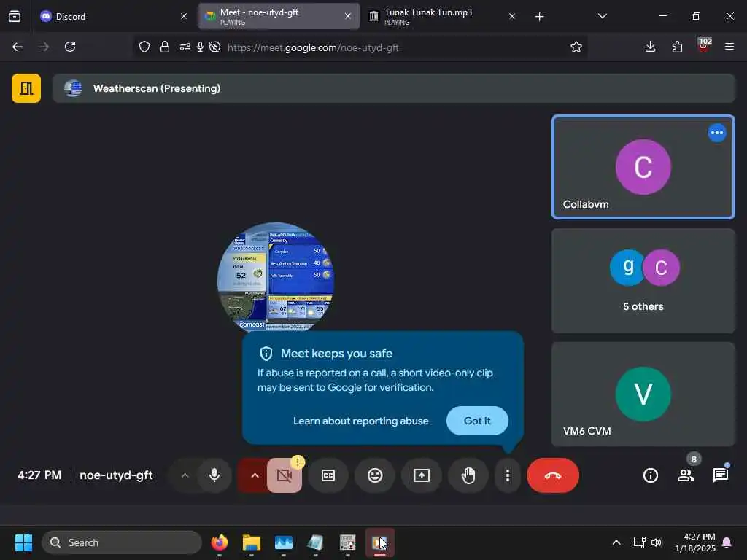The height and width of the screenshot is (560, 747).
Task: Close the Tunak Tunak Tun.mp3 tab
Action: pos(511,16)
